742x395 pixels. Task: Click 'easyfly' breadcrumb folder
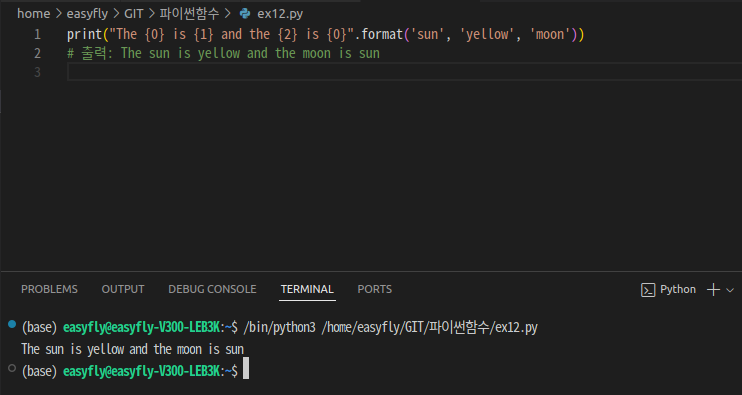click(x=87, y=14)
